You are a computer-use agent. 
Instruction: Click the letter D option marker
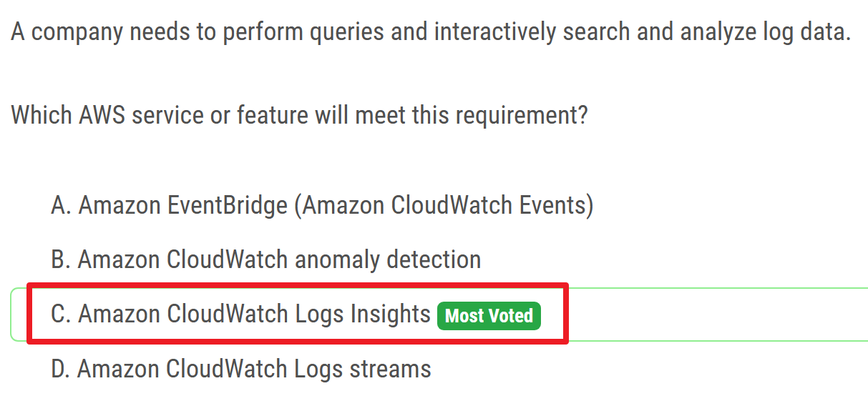[x=60, y=369]
